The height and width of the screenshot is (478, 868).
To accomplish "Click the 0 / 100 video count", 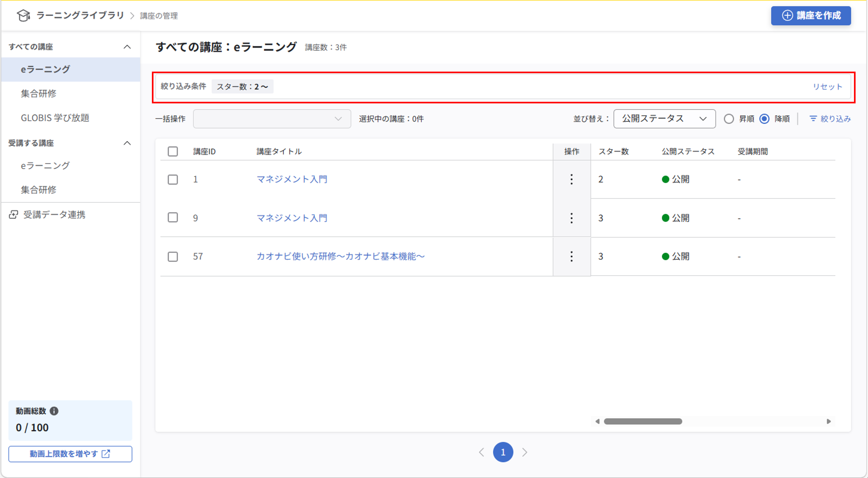I will pos(32,427).
